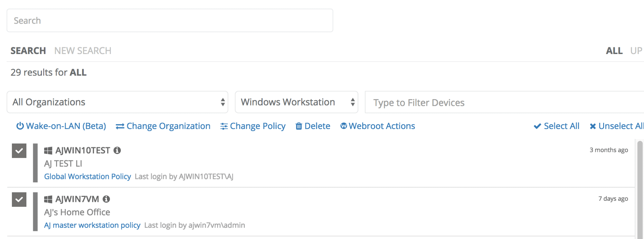
Task: Show devices with the UP filter
Action: coord(636,51)
